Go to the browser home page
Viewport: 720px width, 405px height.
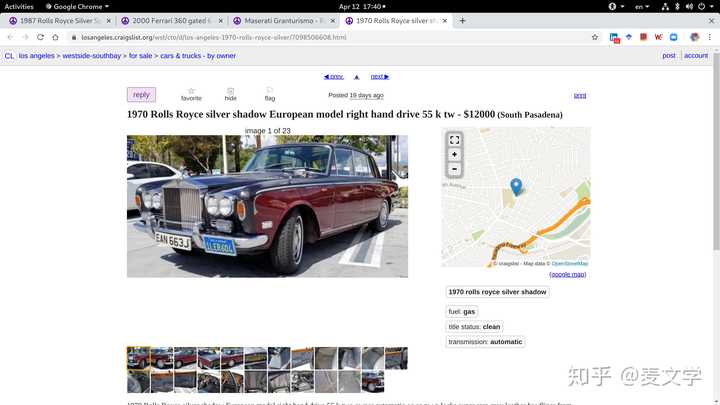coord(56,37)
